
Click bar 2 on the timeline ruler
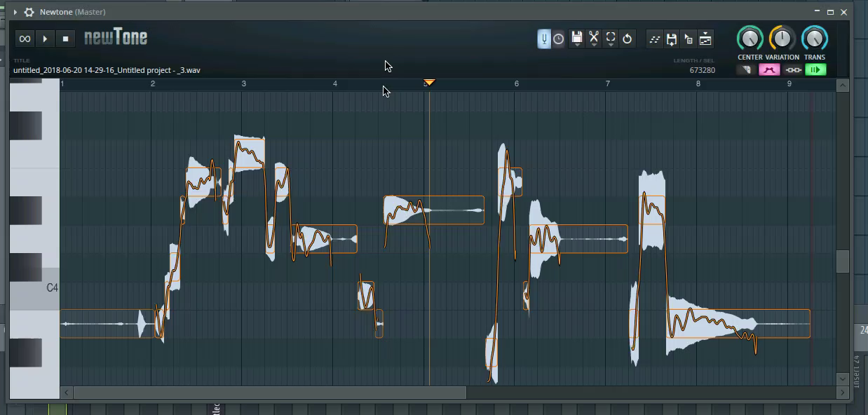153,84
